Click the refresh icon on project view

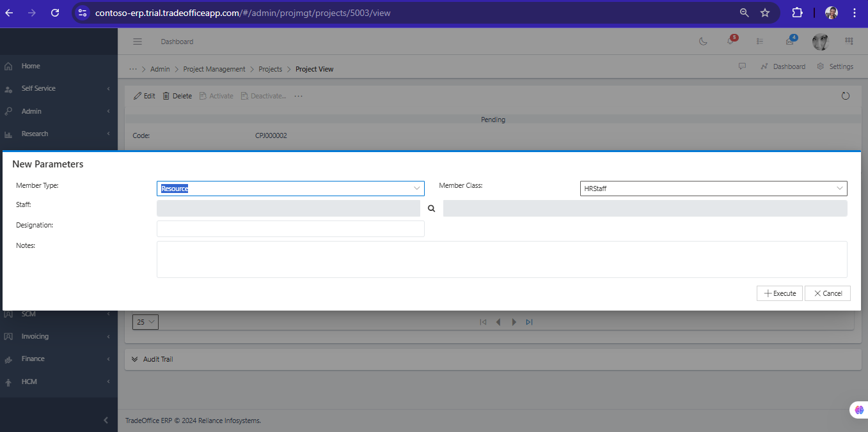click(x=845, y=96)
